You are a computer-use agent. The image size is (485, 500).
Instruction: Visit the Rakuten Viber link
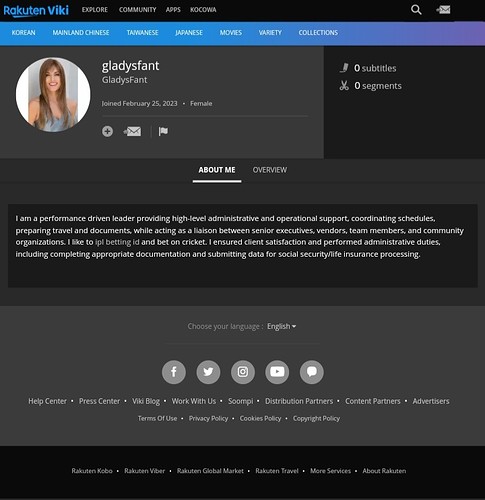(144, 471)
